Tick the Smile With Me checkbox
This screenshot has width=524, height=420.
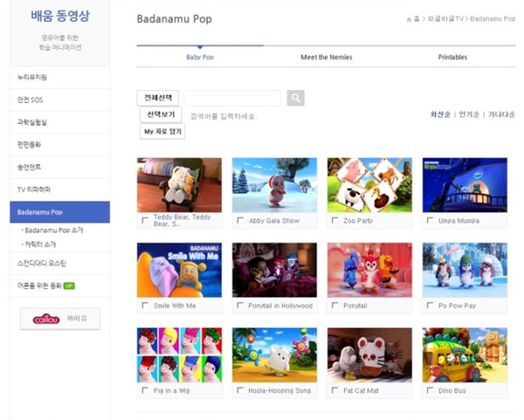point(145,305)
